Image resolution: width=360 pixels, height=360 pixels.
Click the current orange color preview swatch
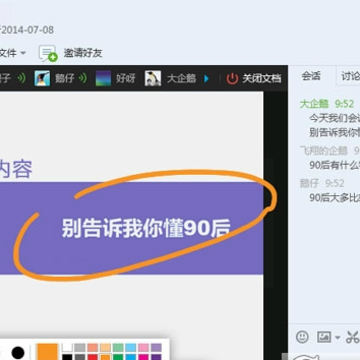coord(48,352)
